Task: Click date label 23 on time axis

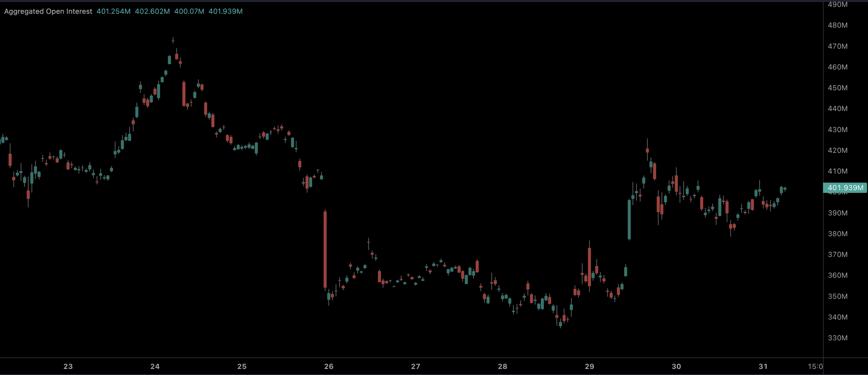Action: pos(68,366)
